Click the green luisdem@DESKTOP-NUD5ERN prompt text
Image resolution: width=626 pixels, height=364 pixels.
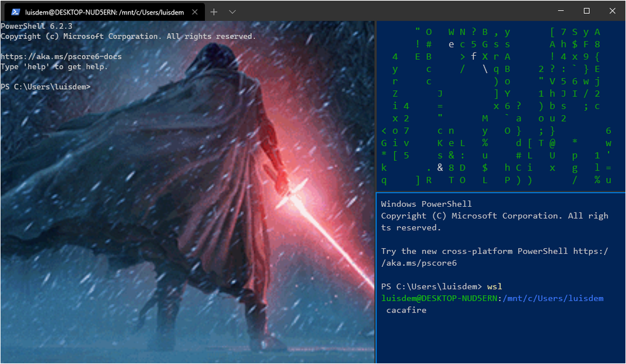click(x=439, y=298)
